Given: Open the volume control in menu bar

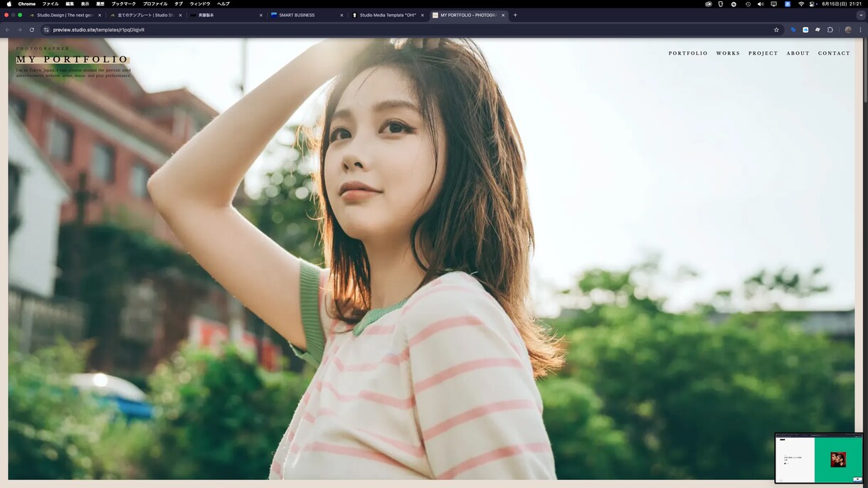Looking at the screenshot, I should tap(761, 4).
